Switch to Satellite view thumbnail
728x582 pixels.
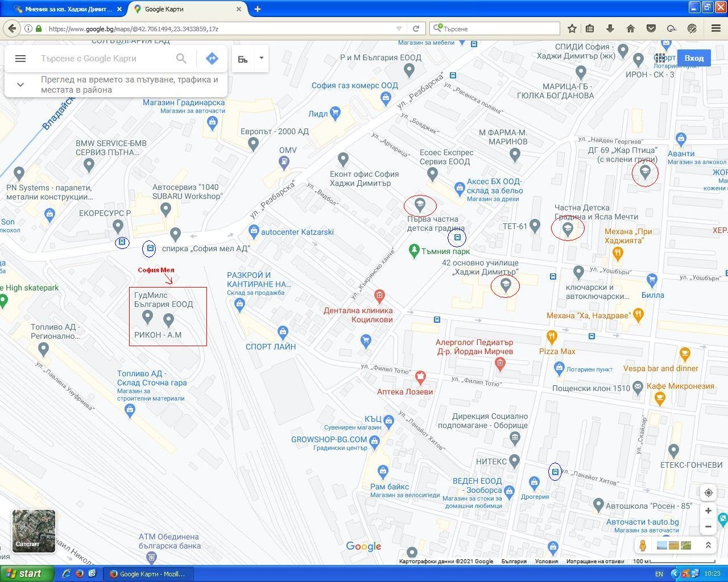coord(34,530)
